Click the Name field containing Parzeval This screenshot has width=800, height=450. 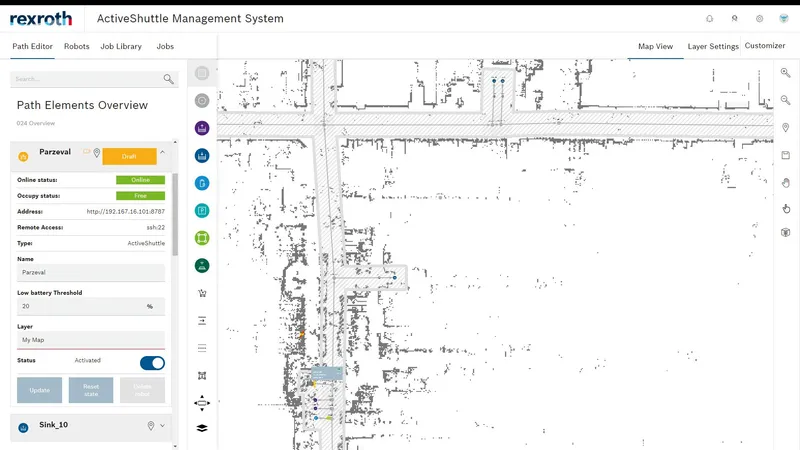(91, 272)
